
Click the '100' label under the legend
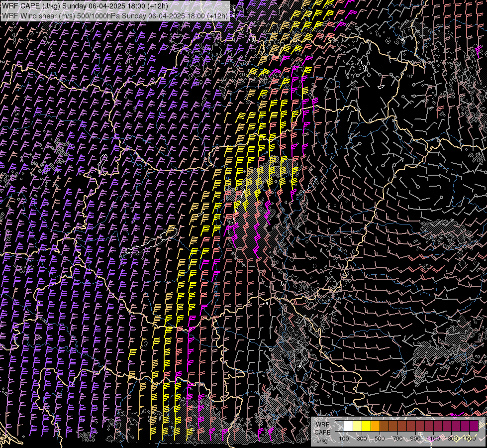tap(344, 439)
